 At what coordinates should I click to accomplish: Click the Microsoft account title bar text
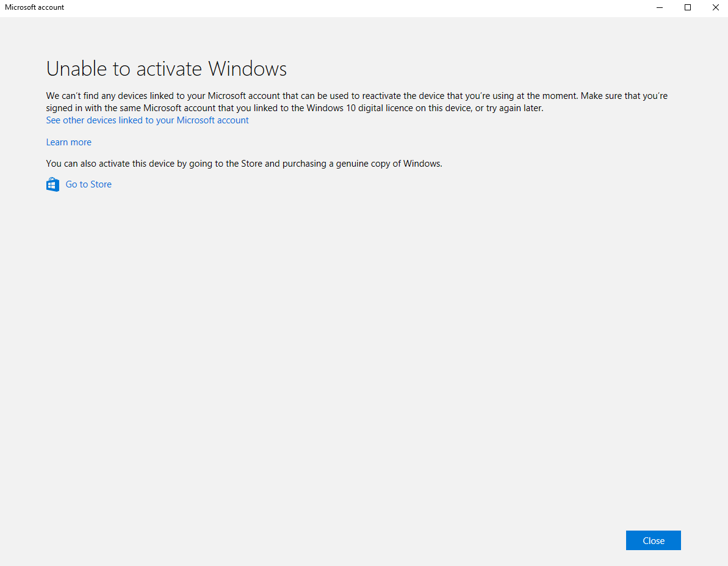click(34, 7)
